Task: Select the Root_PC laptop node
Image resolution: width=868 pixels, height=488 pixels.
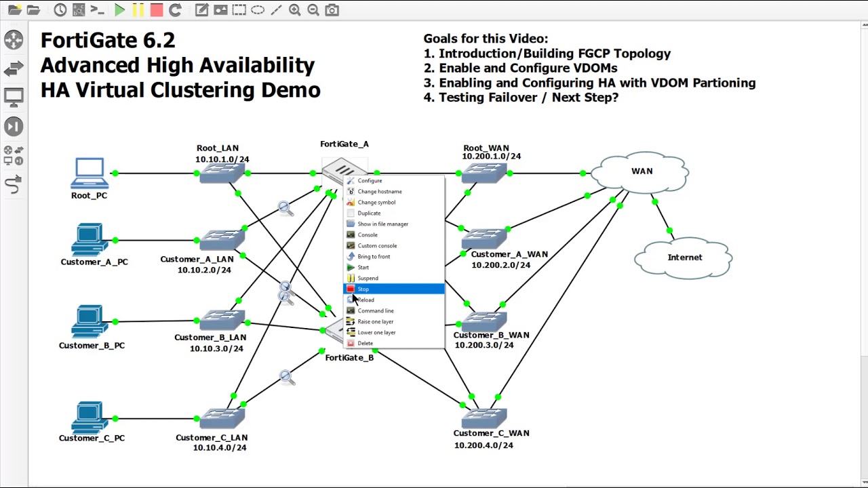Action: (90, 173)
